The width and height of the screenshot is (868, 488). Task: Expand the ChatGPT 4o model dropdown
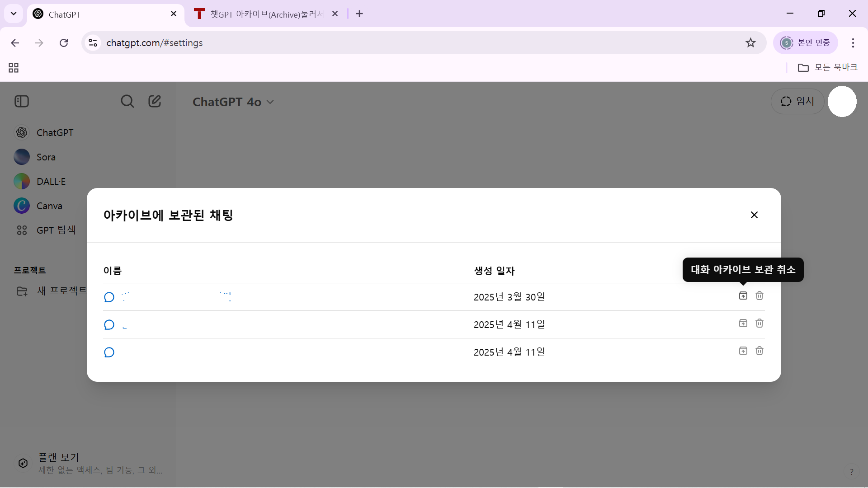(233, 102)
